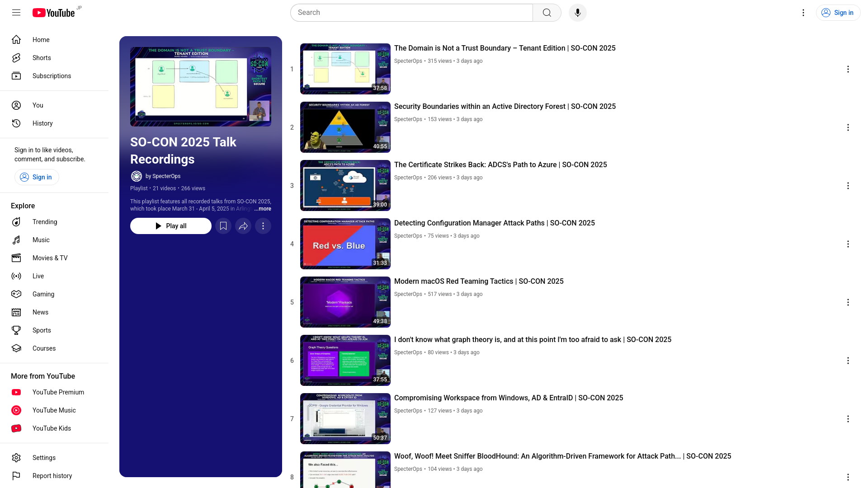Image resolution: width=868 pixels, height=488 pixels.
Task: Open action menu for graph theory video
Action: pyautogui.click(x=848, y=361)
